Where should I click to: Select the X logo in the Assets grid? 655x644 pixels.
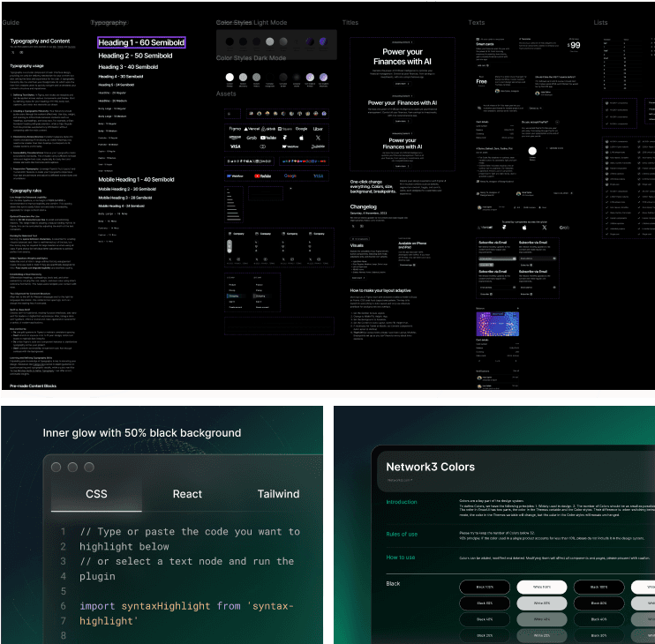318,138
